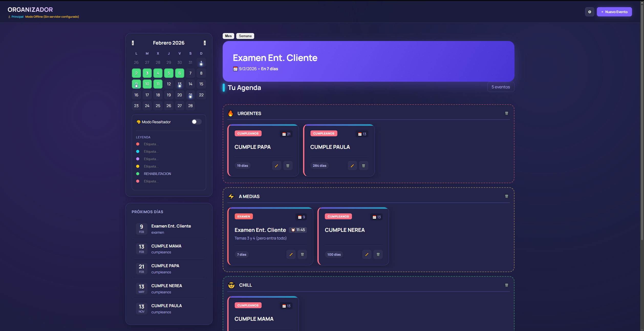
Task: Click the pencil on the Examen Ent. Cliente card
Action: click(291, 255)
